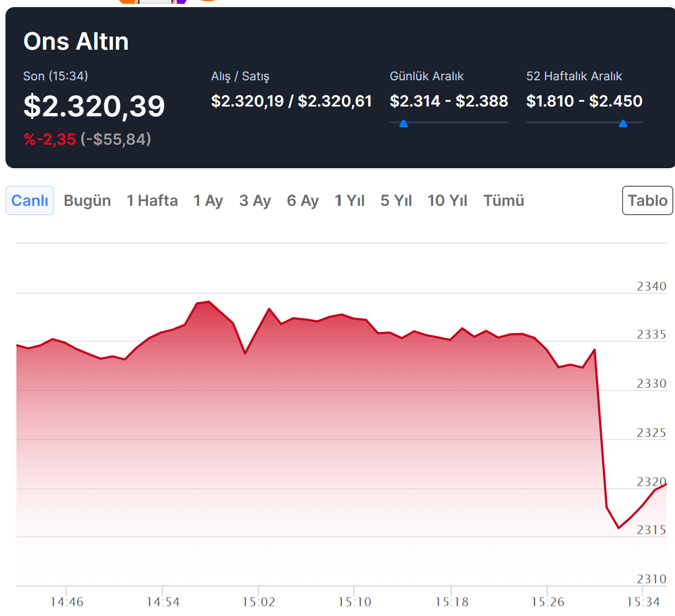Image resolution: width=675 pixels, height=616 pixels.
Task: Click the chart's lowest dip point
Action: click(x=619, y=528)
